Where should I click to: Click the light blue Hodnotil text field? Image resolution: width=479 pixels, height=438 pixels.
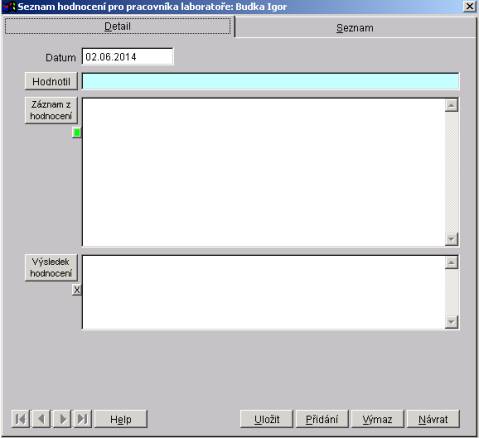(270, 81)
